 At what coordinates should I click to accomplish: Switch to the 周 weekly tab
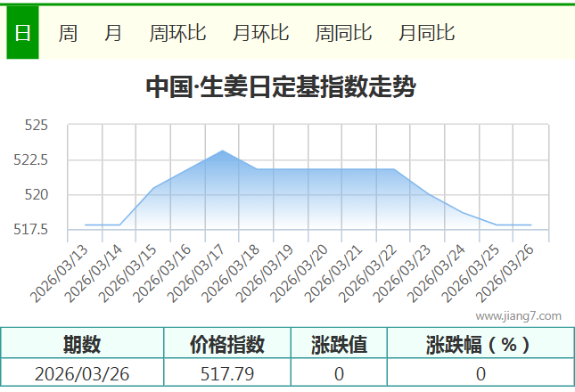tap(68, 34)
